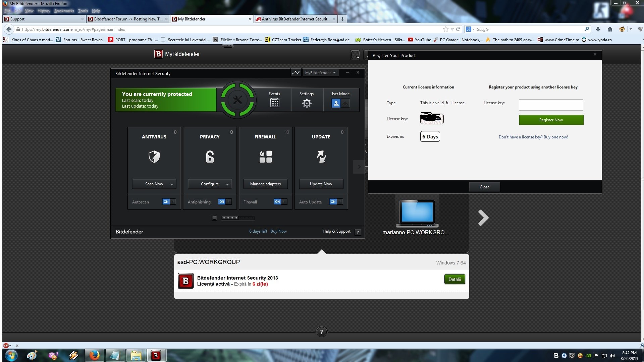Click the User Mode profile icon
This screenshot has width=644, height=362.
[336, 103]
